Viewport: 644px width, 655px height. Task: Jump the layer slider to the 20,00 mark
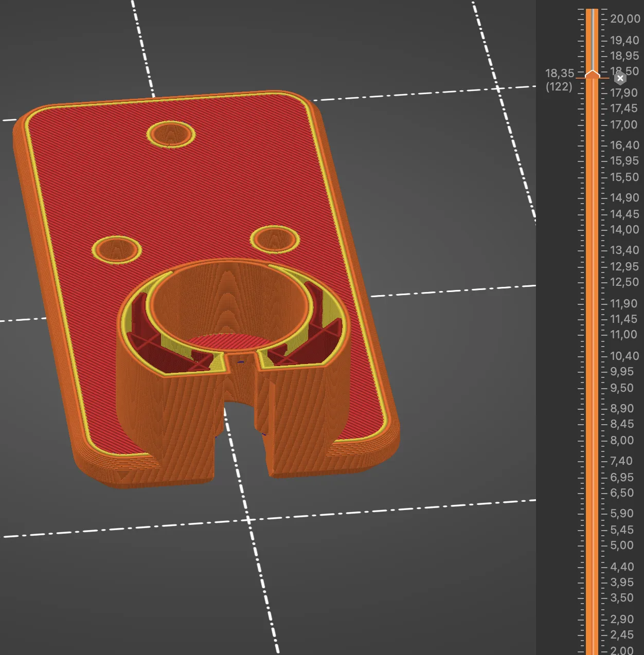[592, 19]
